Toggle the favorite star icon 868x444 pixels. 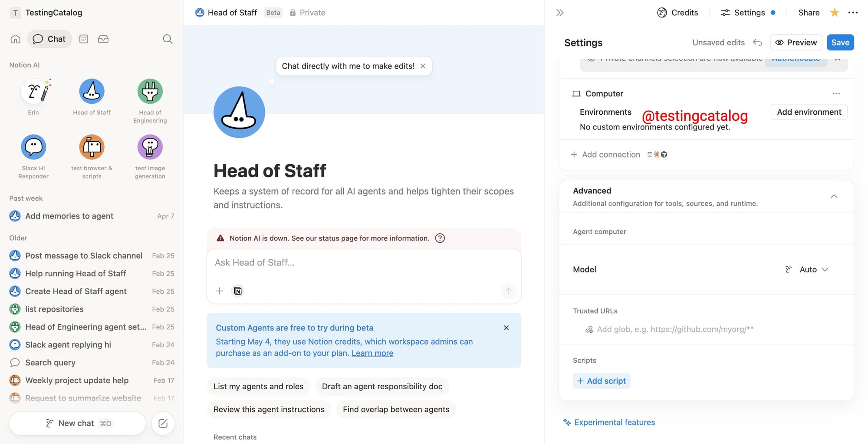click(834, 13)
